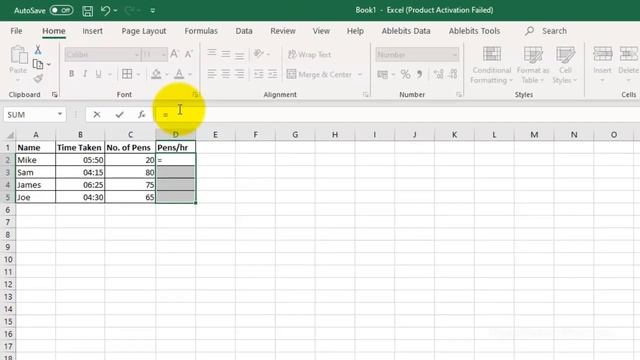Click the Wrap Text button
640x360 pixels.
(x=309, y=54)
